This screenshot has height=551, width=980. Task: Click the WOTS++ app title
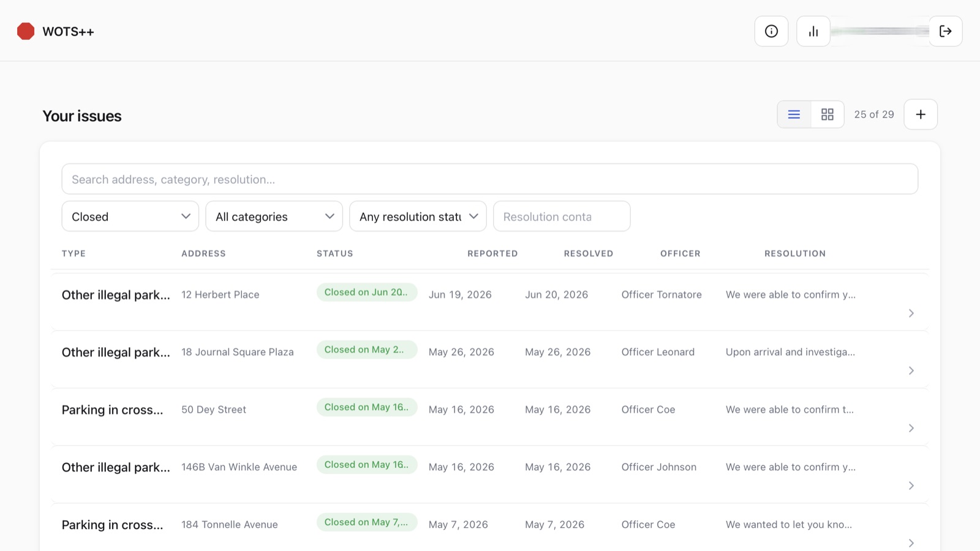(68, 32)
